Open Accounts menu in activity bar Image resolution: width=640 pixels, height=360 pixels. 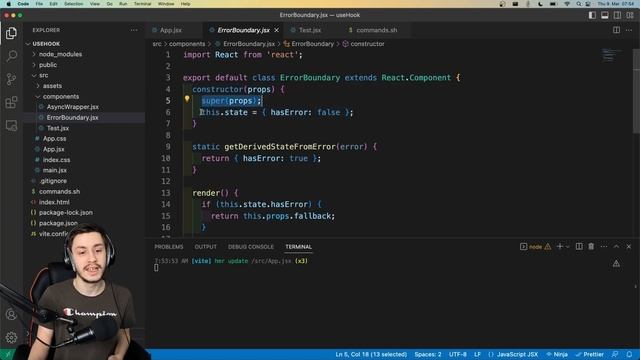11,314
